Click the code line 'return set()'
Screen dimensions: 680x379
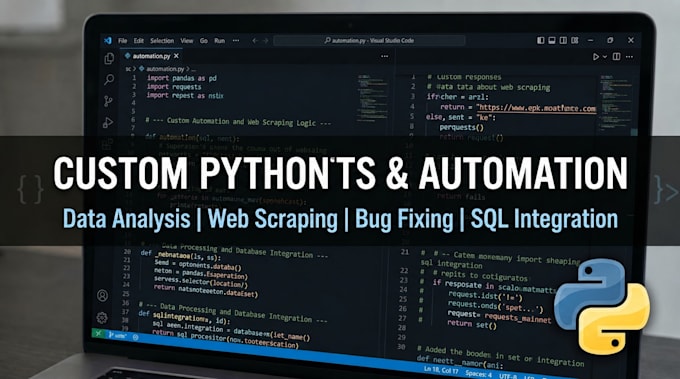[471, 324]
